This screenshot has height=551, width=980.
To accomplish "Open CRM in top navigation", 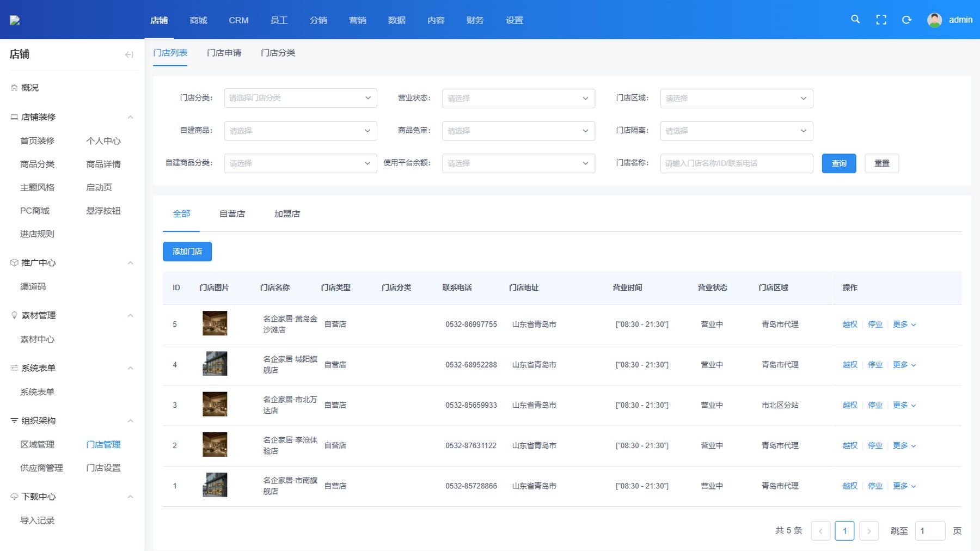I will (x=238, y=20).
